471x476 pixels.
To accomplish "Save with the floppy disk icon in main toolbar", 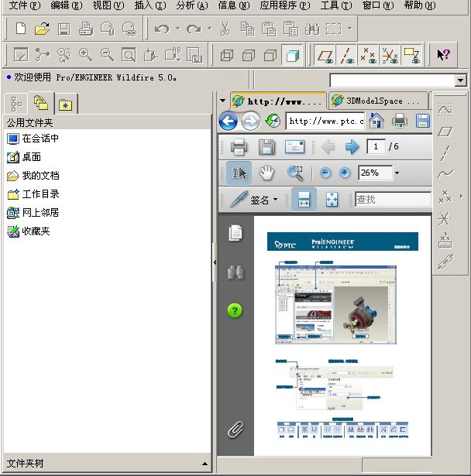I will click(64, 29).
